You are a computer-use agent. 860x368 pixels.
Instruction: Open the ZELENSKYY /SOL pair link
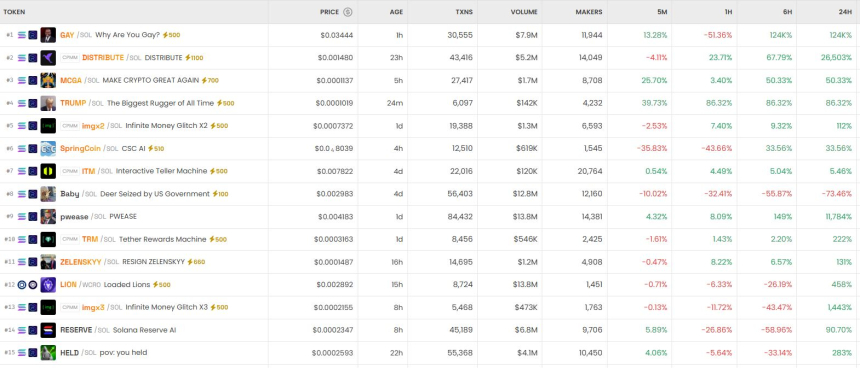coord(89,262)
